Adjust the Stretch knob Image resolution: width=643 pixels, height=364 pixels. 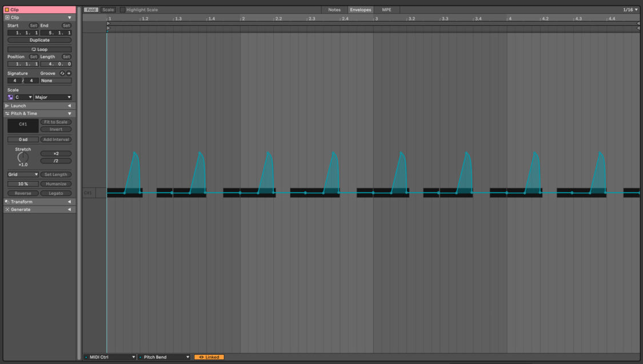coord(23,157)
